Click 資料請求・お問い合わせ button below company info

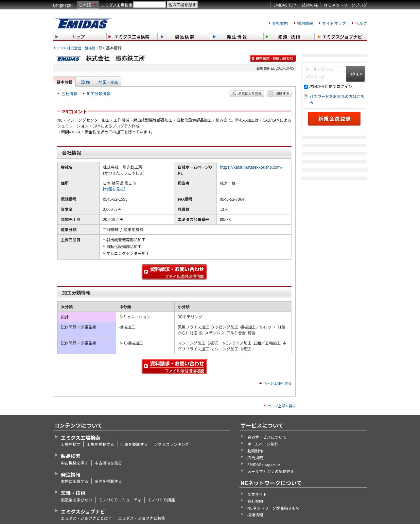pos(174,272)
